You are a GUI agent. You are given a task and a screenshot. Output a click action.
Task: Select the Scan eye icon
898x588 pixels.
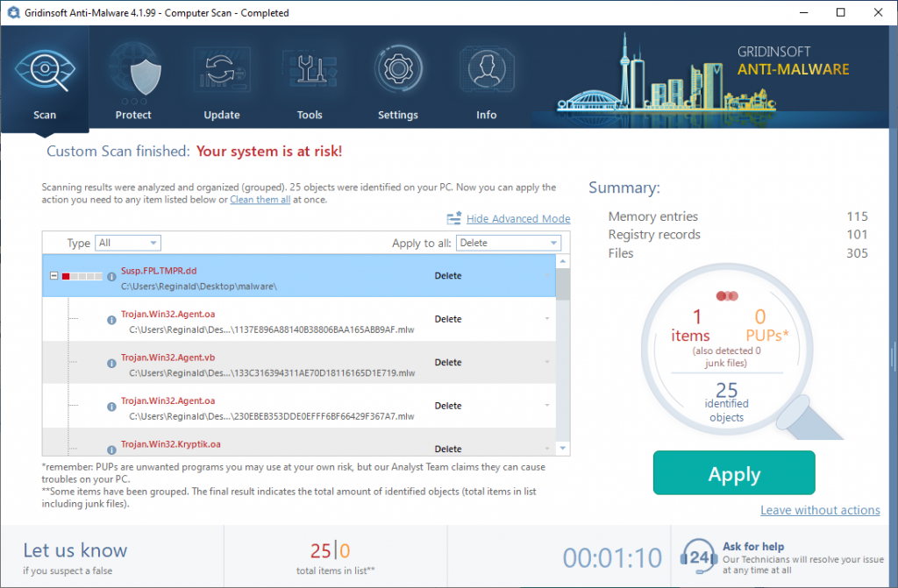click(44, 68)
